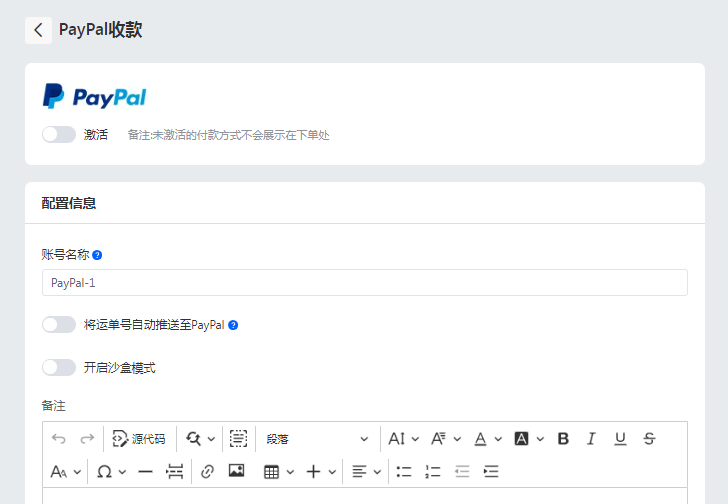Screen dimensions: 728x504
Task: Open the 段落 heading dropdown
Action: [317, 439]
